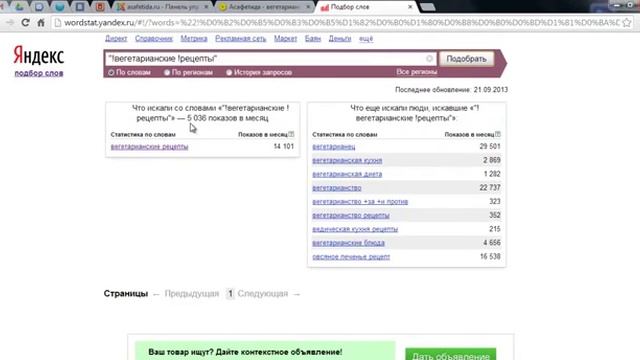The width and height of the screenshot is (640, 360).
Task: Click the Последнее обновление 21.09.2013 text
Action: tap(451, 90)
